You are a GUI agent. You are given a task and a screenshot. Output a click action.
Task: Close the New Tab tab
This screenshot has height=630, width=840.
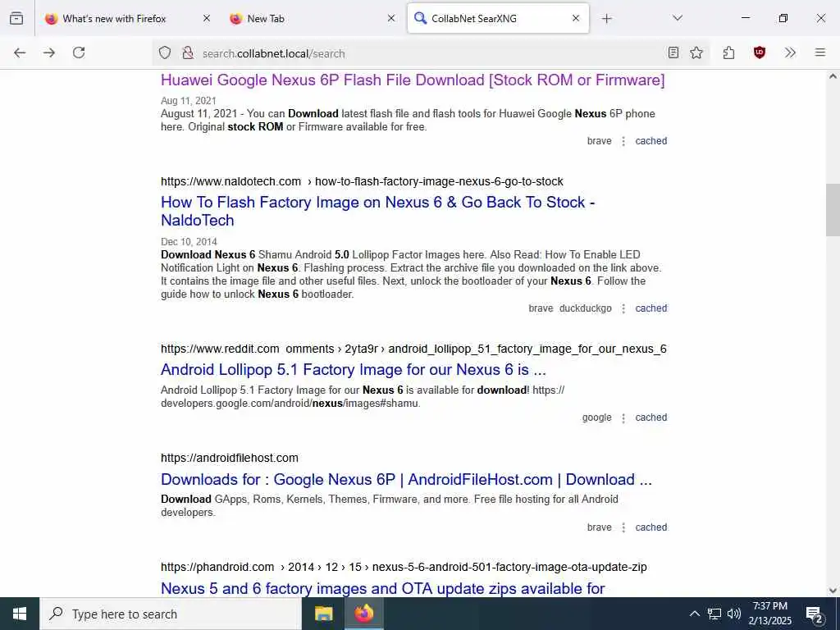tap(391, 18)
